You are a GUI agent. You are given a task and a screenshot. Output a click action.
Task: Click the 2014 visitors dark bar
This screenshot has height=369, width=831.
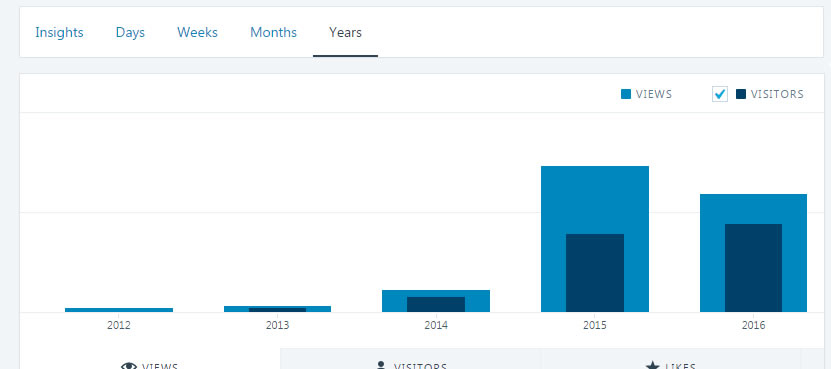[436, 304]
